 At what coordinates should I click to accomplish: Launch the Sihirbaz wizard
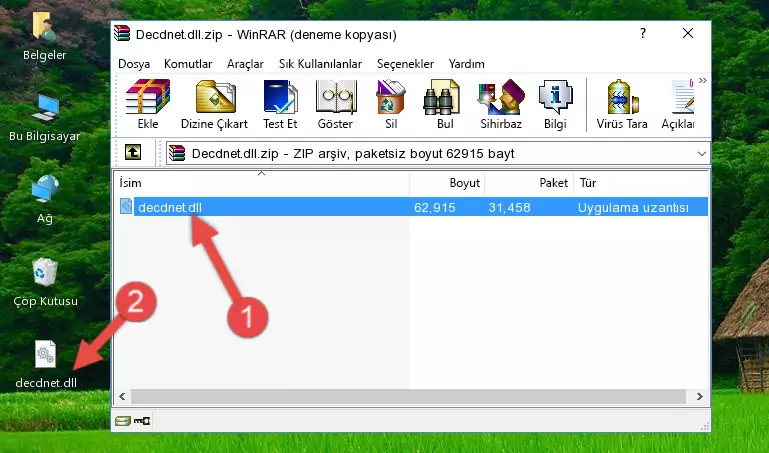pos(501,104)
